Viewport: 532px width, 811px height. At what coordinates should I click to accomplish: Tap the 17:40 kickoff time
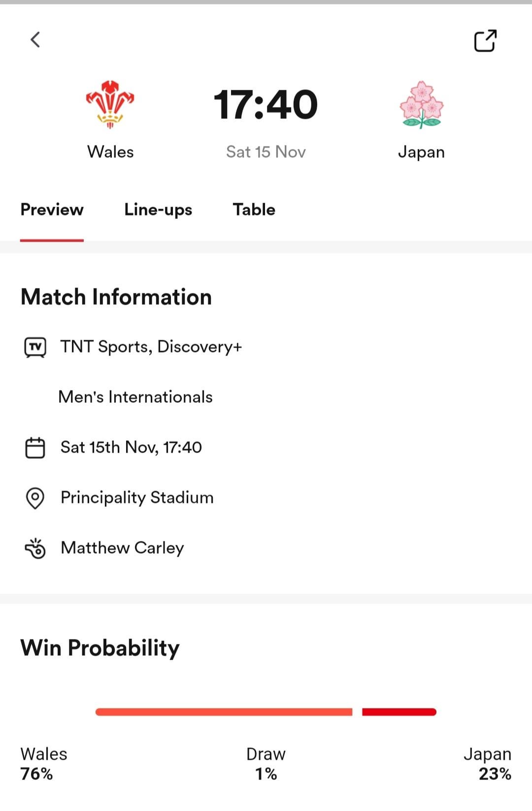266,105
